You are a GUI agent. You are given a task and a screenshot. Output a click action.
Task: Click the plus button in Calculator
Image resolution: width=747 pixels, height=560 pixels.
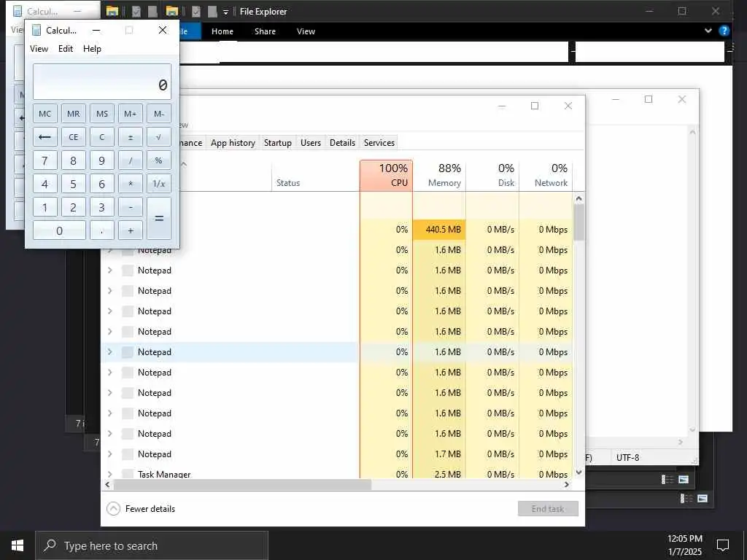click(x=131, y=230)
